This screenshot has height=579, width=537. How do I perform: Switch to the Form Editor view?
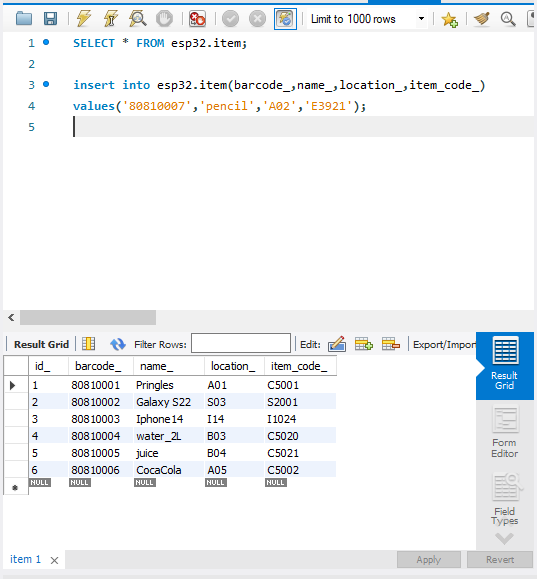pos(504,432)
